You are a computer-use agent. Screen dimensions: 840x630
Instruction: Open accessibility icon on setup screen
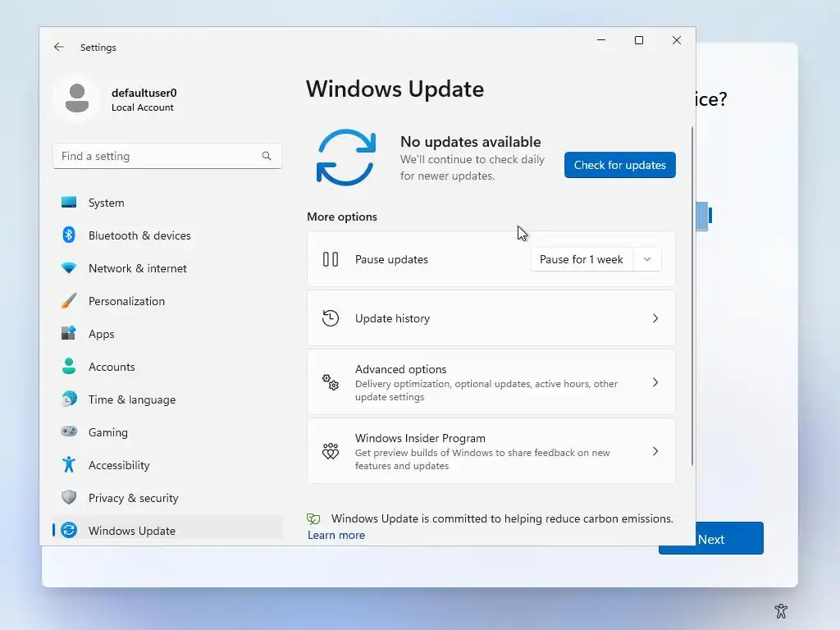781,610
